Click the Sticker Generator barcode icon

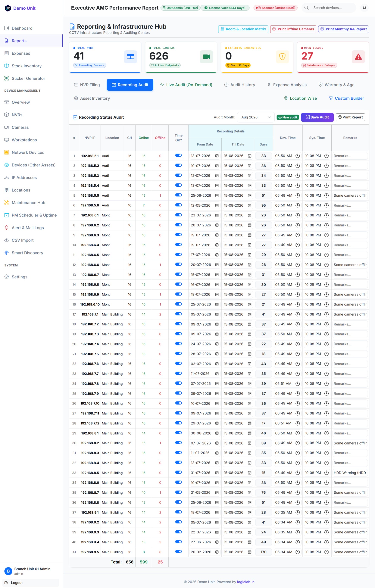(x=7, y=78)
